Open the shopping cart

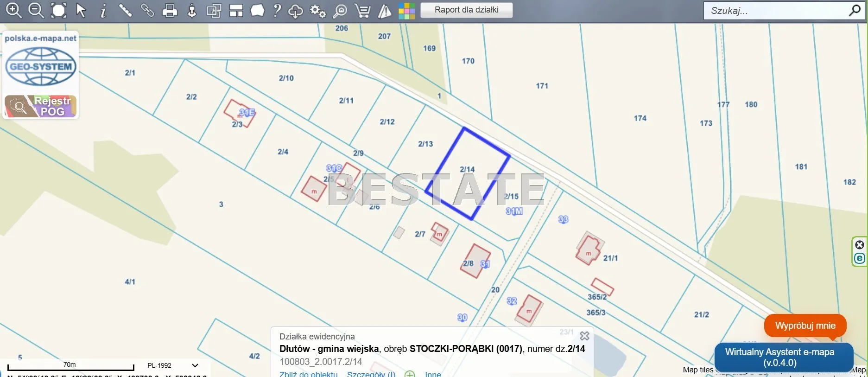(x=362, y=10)
